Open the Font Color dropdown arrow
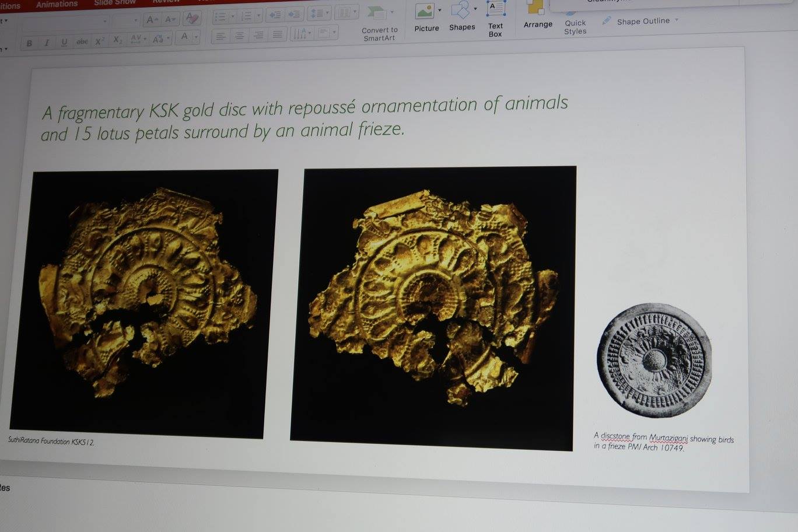 pyautogui.click(x=196, y=37)
